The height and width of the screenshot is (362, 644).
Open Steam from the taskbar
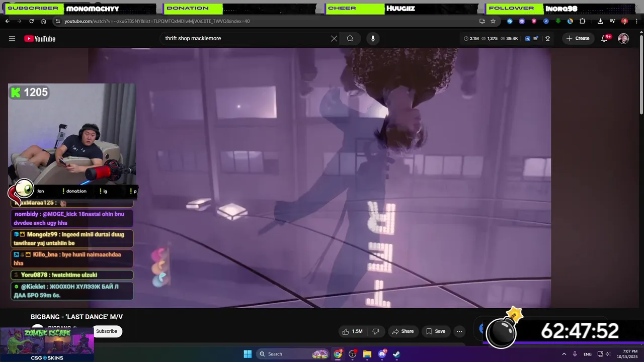[x=396, y=354]
